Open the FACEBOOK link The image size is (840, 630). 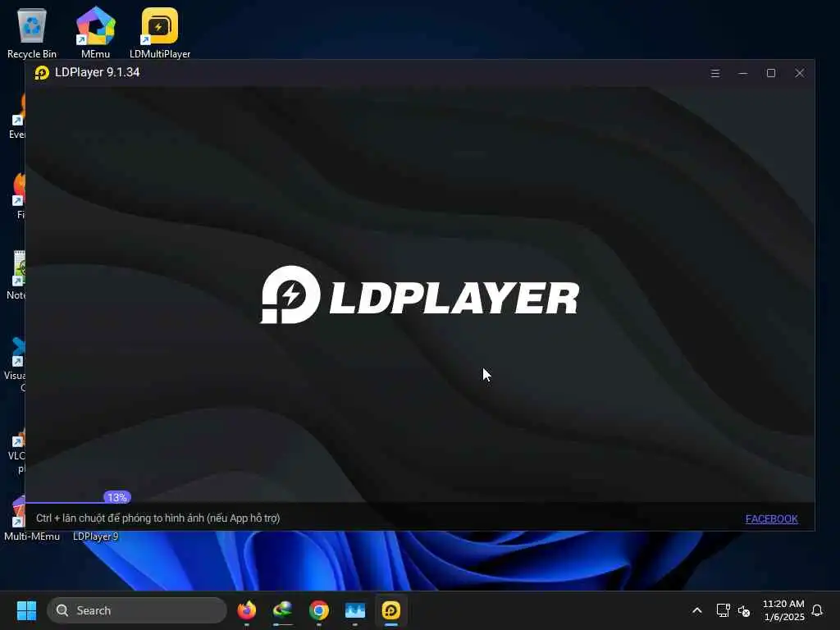point(771,518)
